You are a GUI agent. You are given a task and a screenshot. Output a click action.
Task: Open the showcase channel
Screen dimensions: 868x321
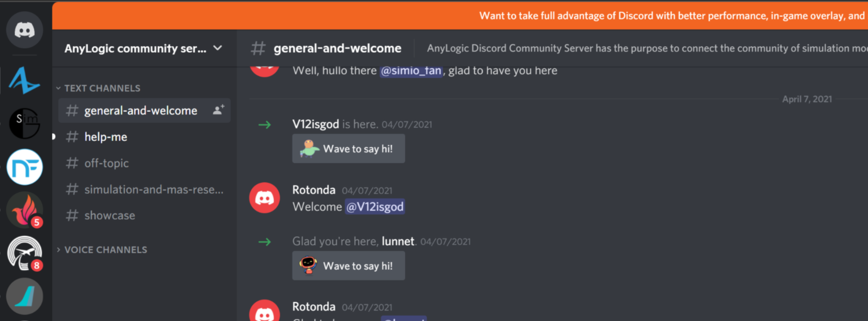tap(144, 216)
